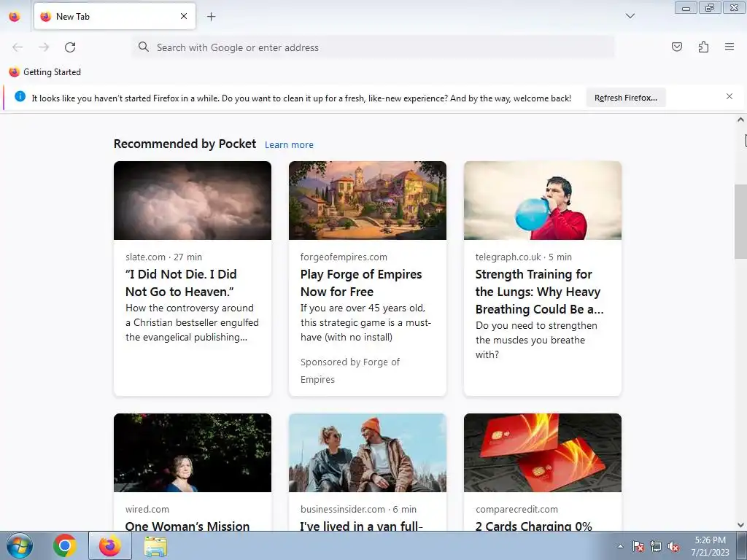747x560 pixels.
Task: Click the Firefox favicon on New Tab
Action: tap(46, 17)
